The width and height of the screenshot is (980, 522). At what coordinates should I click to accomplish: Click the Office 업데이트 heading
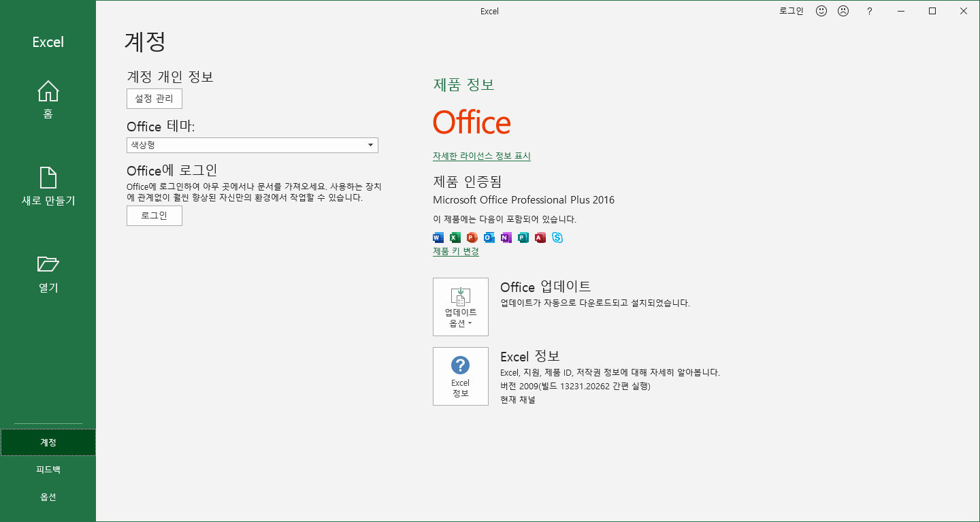[x=546, y=287]
